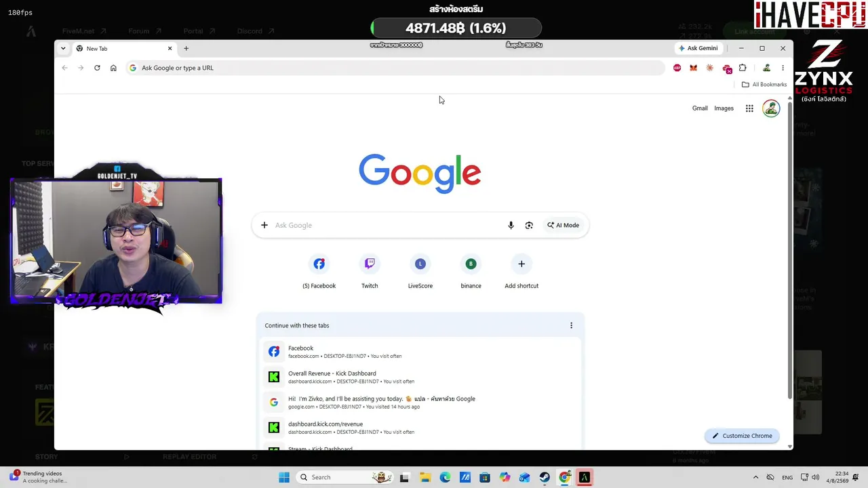Switch to AI Mode search

[x=564, y=225]
